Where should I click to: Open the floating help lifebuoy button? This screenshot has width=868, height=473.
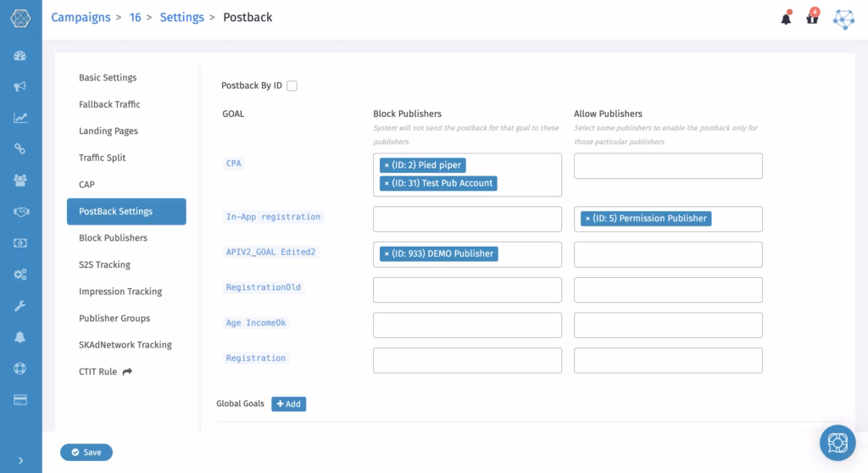(837, 442)
